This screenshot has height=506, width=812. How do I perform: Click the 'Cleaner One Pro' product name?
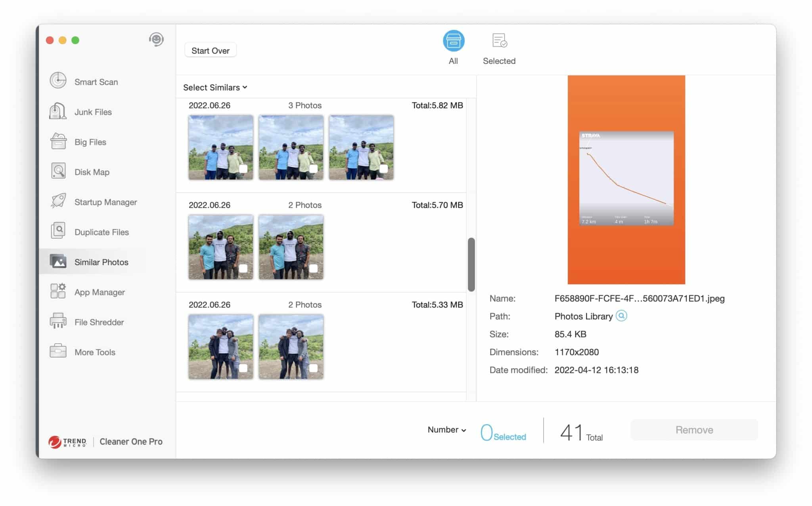tap(131, 442)
